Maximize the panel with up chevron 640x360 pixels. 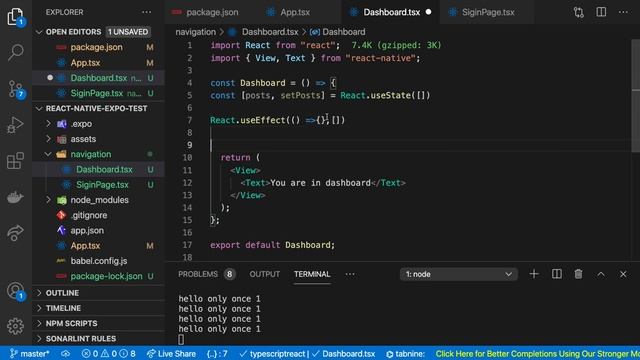coord(601,274)
